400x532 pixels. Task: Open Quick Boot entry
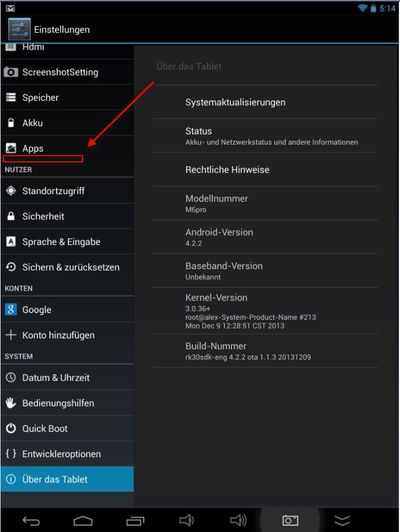[x=67, y=428]
